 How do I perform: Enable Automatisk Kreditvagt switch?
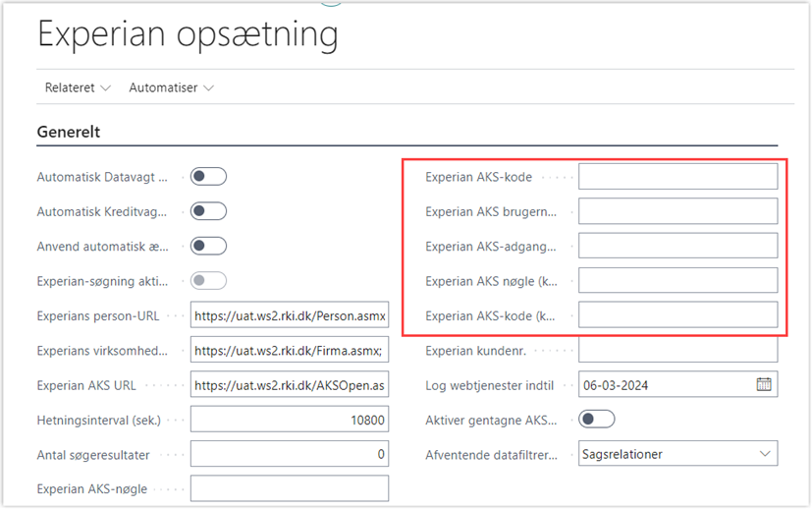(x=208, y=211)
